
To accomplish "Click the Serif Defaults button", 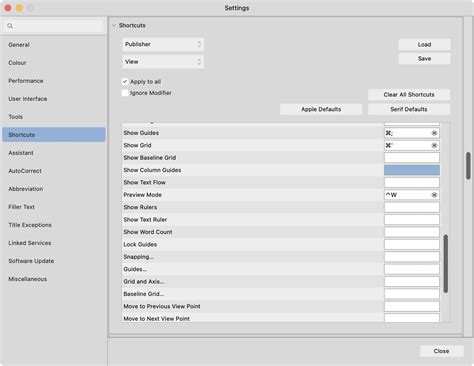I will 409,109.
